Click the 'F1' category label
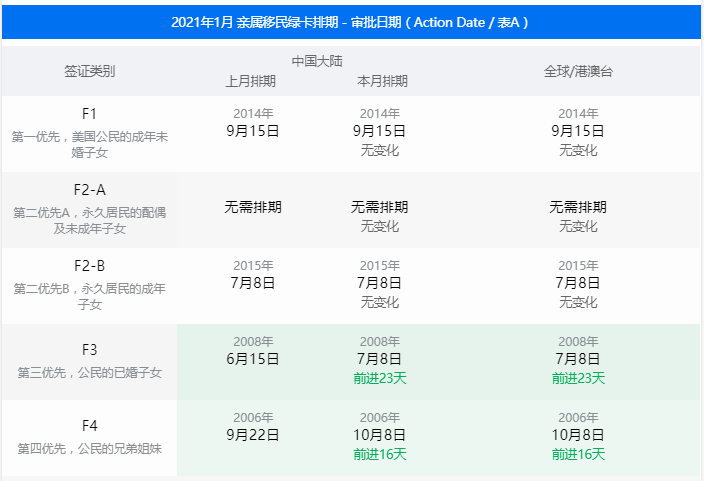 pyautogui.click(x=89, y=114)
